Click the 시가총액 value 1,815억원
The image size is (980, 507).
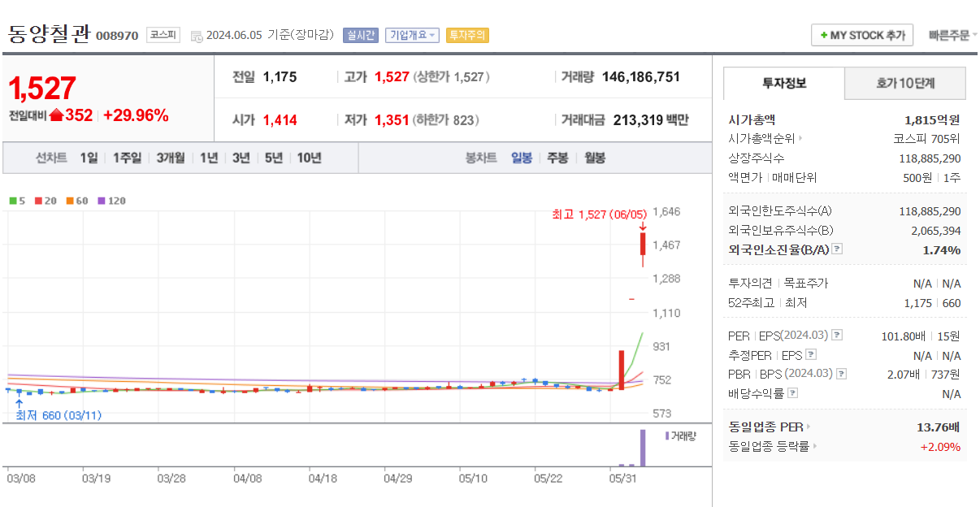(932, 119)
